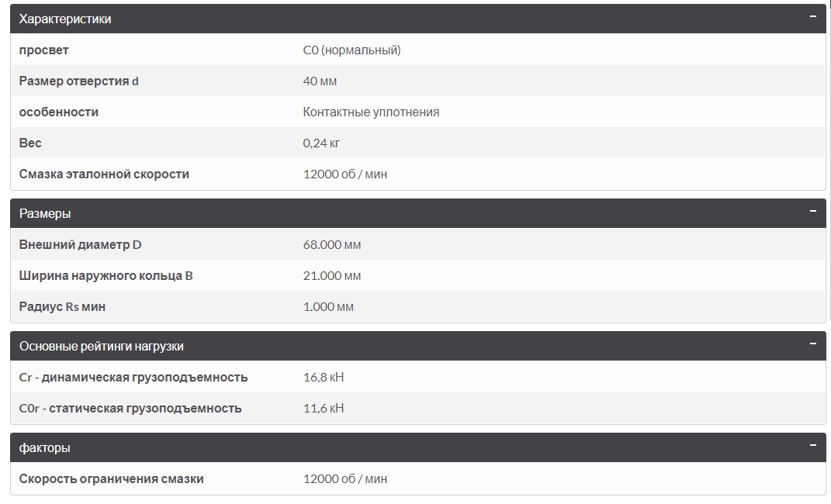831x504 pixels.
Task: Toggle the Основные рейтинги нагрузки header
Action: (102, 347)
